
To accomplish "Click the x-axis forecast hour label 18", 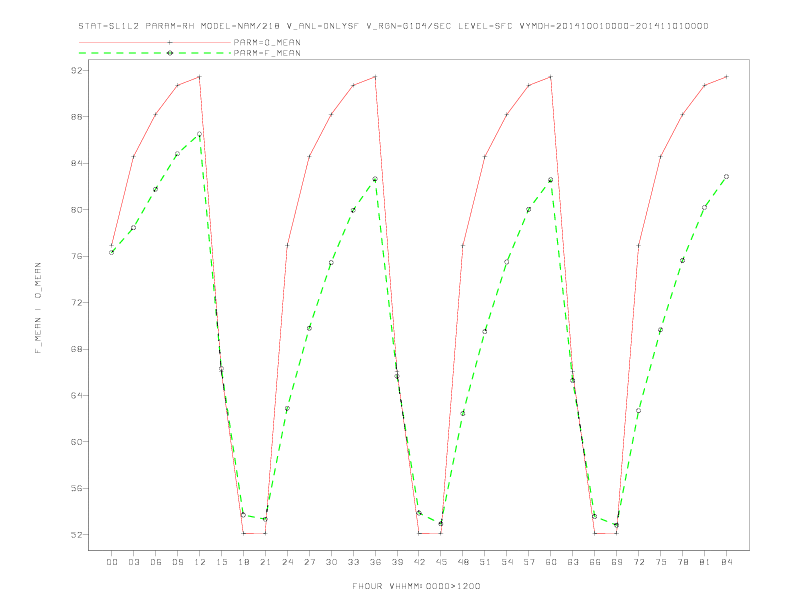I will click(x=243, y=562).
